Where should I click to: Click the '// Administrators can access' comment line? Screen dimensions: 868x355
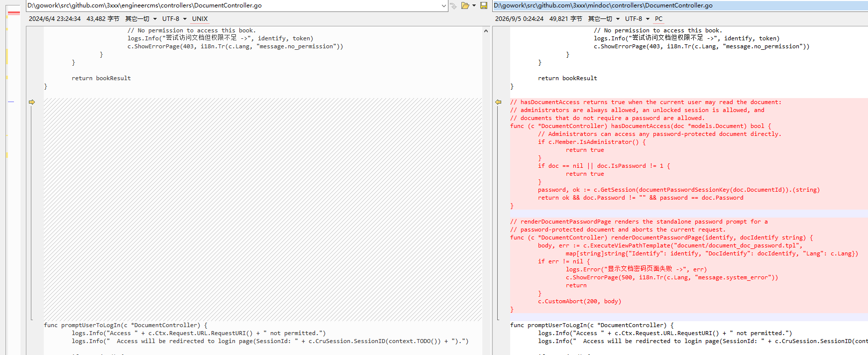coord(659,134)
